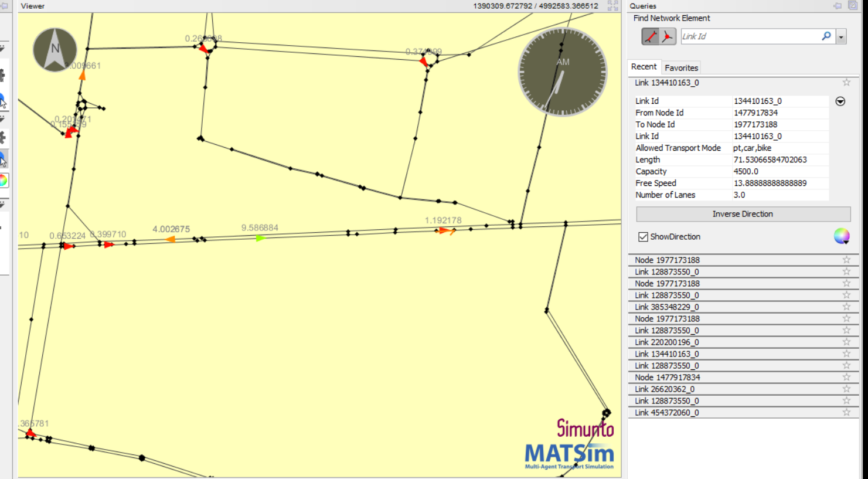
Task: Click the orange arrow near 4.002675
Action: coord(170,239)
